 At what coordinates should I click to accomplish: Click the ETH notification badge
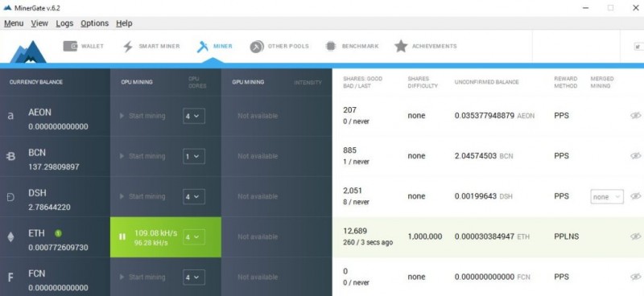click(58, 233)
